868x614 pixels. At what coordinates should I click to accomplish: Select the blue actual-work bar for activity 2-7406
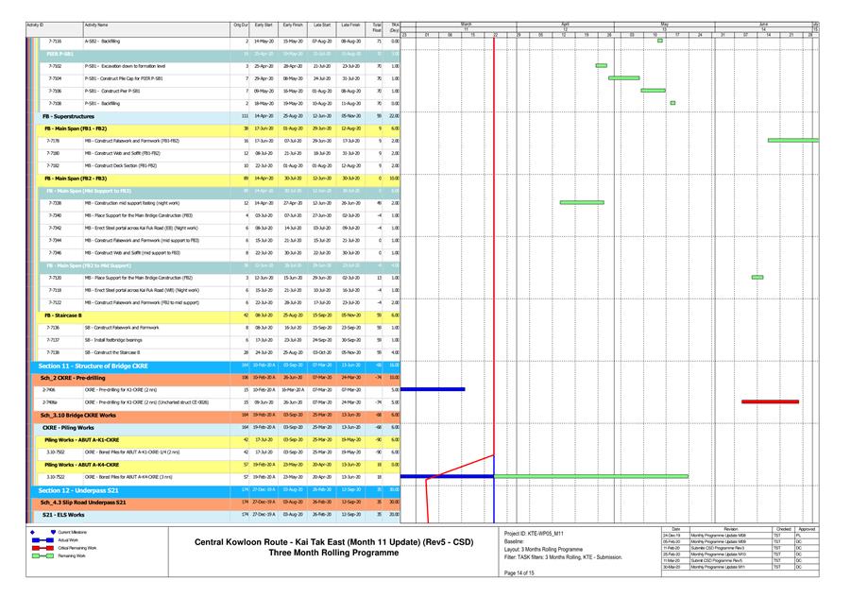click(433, 389)
